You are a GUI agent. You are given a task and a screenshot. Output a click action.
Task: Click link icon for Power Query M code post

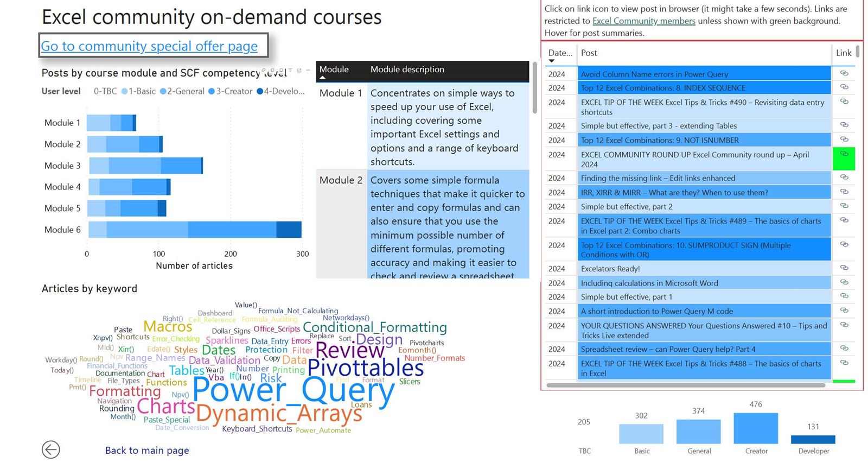point(844,311)
